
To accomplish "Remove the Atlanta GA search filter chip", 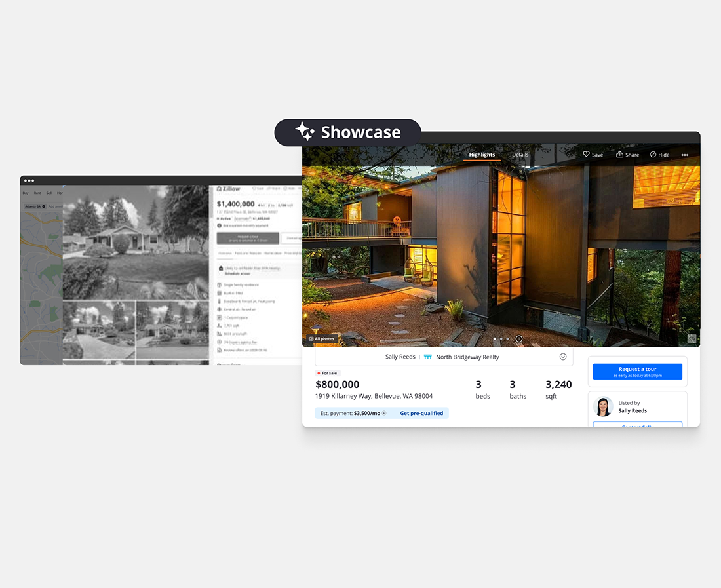I will (44, 206).
